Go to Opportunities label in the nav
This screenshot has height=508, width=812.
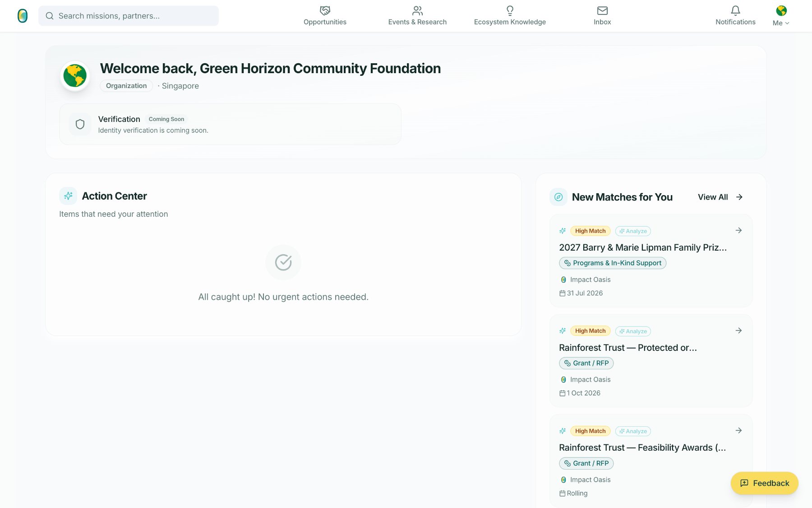pyautogui.click(x=325, y=22)
